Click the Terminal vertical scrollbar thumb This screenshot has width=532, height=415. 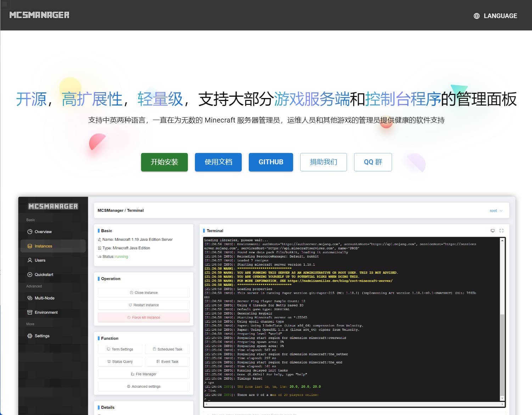[x=502, y=355]
